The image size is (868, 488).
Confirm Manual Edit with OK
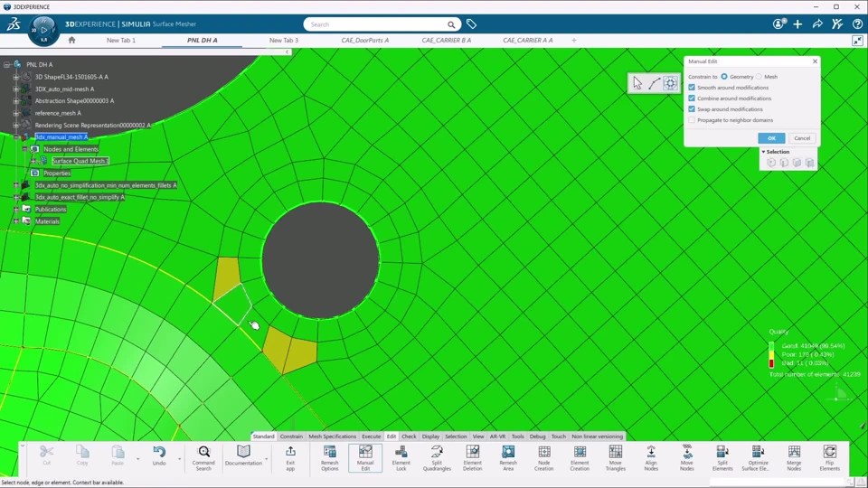(771, 138)
